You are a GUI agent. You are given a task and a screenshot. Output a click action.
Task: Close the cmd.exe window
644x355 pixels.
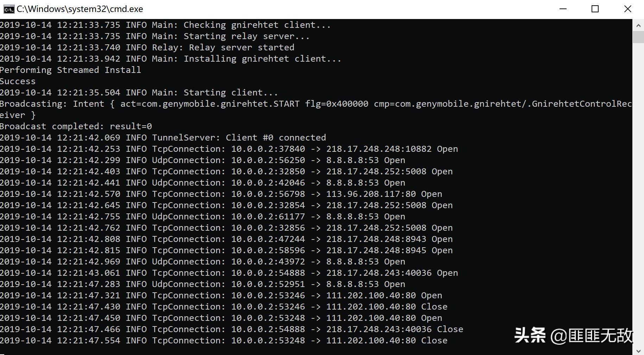click(627, 9)
